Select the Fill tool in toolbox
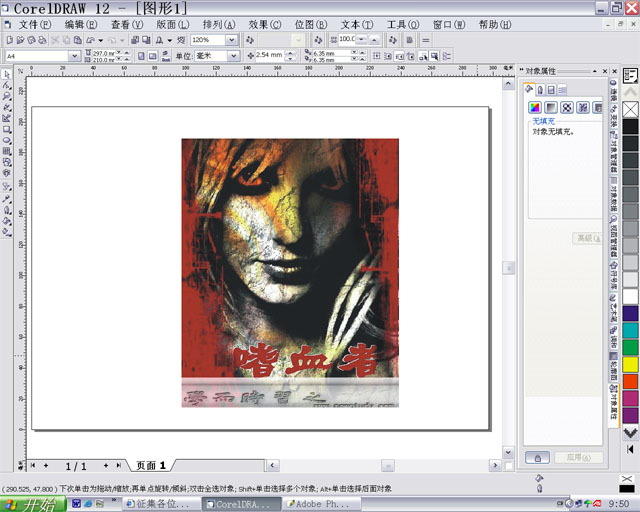Viewport: 640px width, 512px height. click(7, 221)
